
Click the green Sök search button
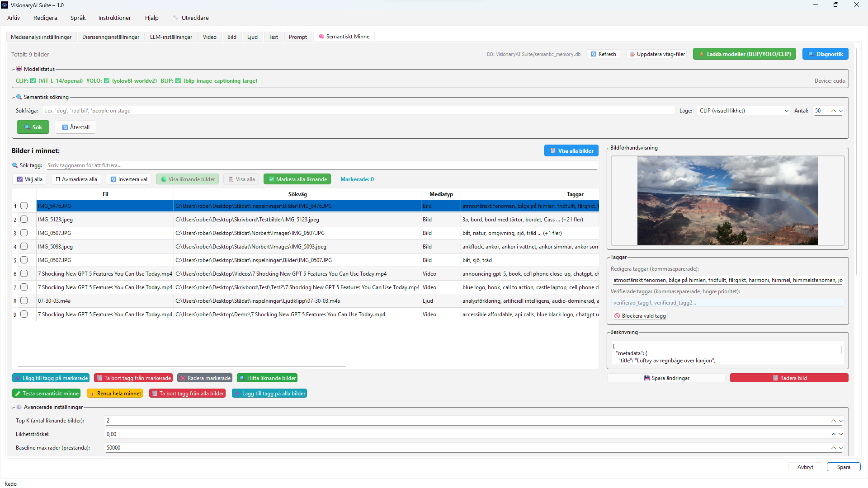(33, 127)
